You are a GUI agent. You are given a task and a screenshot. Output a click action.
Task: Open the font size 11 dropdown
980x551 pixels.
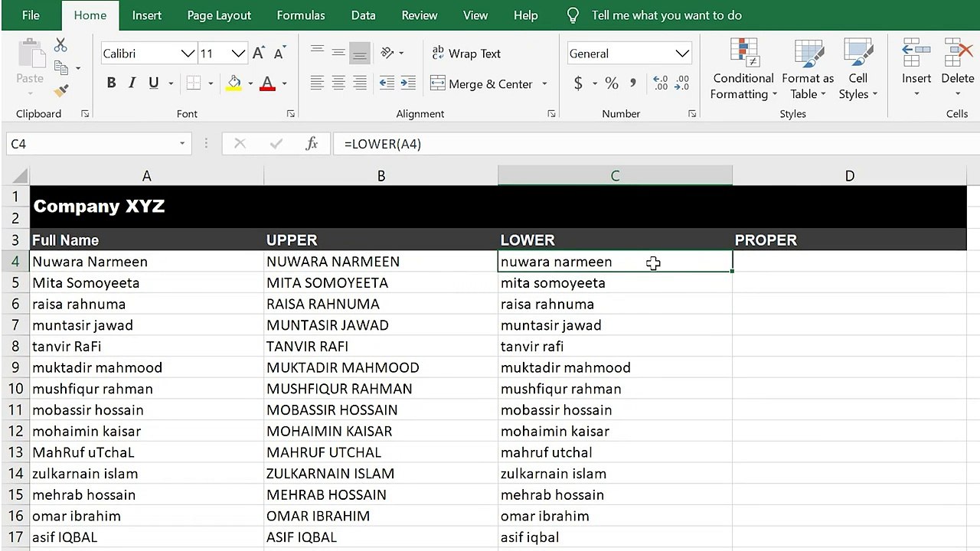(x=238, y=54)
